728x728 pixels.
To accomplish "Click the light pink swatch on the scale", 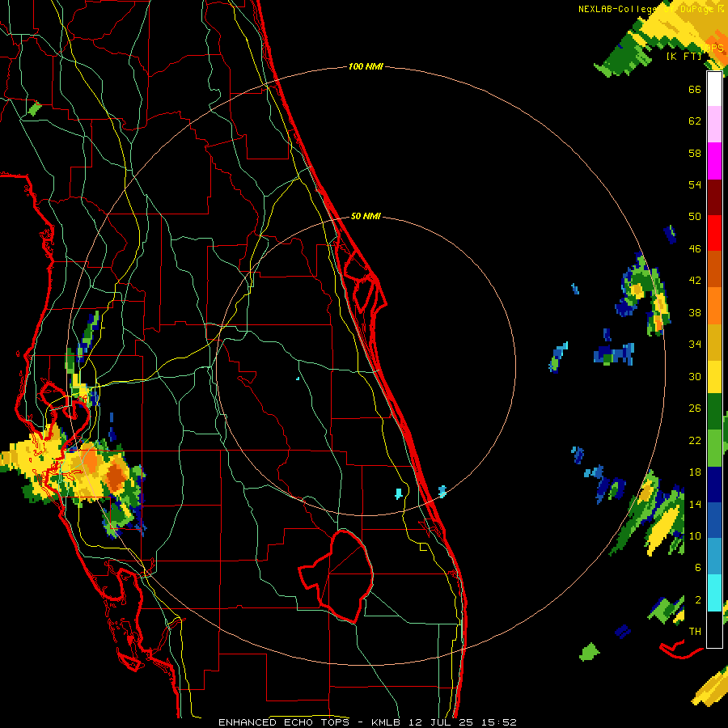I will coord(714,125).
